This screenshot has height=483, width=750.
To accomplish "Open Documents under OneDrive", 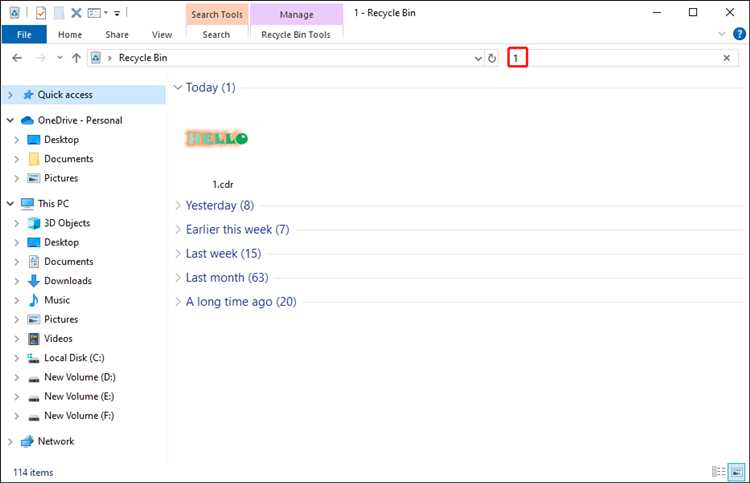I will click(x=68, y=159).
